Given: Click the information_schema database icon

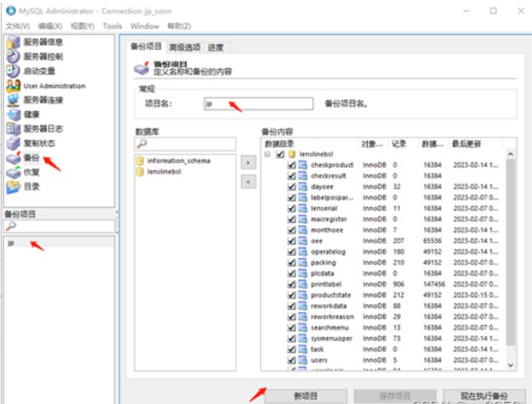Looking at the screenshot, I should tap(140, 161).
